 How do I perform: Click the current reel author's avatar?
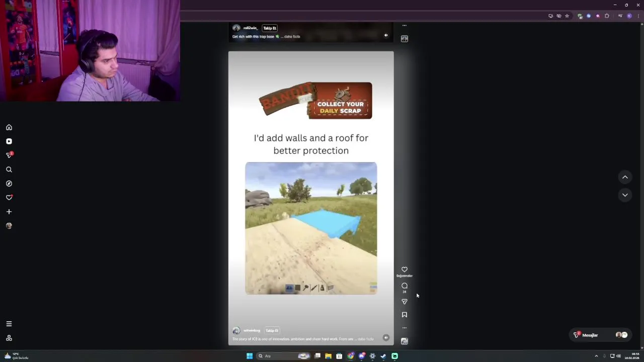[x=236, y=330]
